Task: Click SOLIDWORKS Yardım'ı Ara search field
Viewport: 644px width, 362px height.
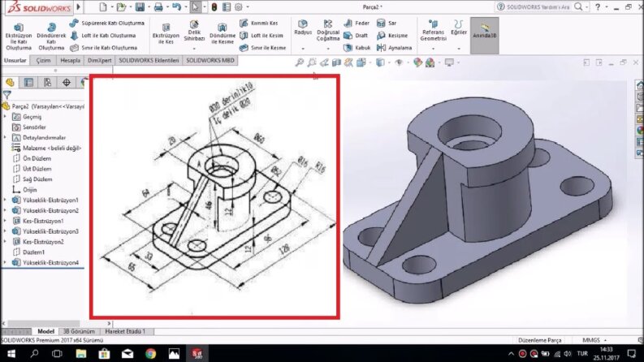Action: tap(538, 7)
